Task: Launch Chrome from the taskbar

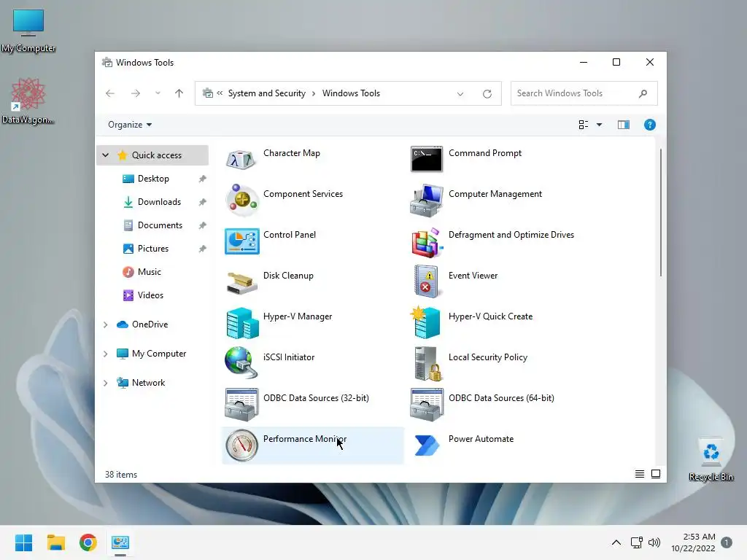Action: click(88, 542)
